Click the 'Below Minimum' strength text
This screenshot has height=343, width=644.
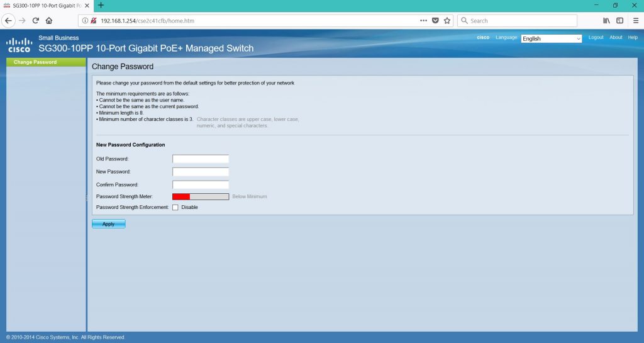(249, 197)
